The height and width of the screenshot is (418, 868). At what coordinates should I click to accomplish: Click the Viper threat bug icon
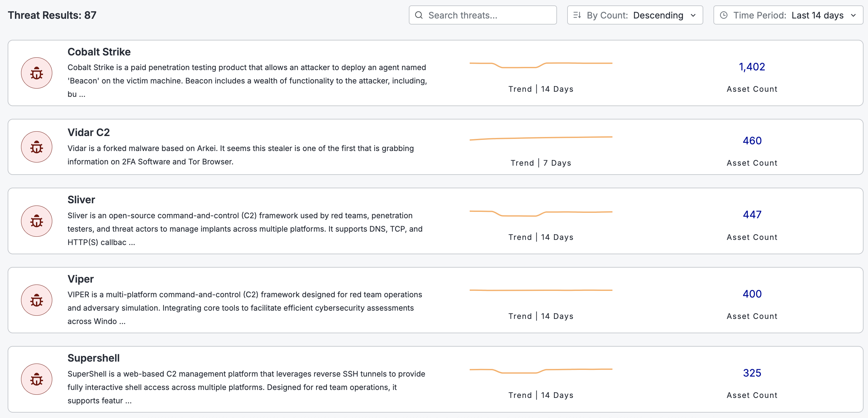(36, 300)
